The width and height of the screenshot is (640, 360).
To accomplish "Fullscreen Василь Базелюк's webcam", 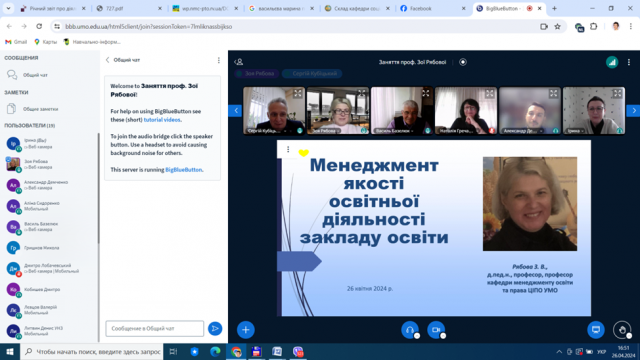I will pyautogui.click(x=426, y=93).
